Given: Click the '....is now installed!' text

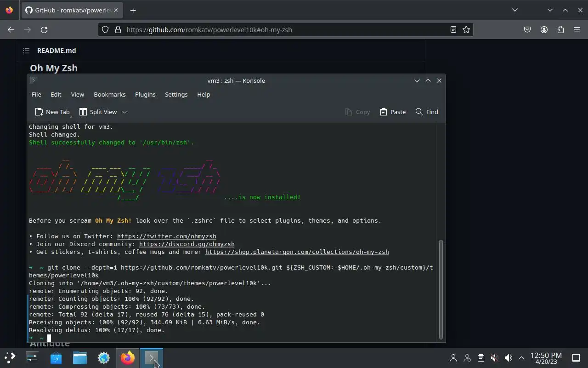Looking at the screenshot, I should click(x=262, y=197).
